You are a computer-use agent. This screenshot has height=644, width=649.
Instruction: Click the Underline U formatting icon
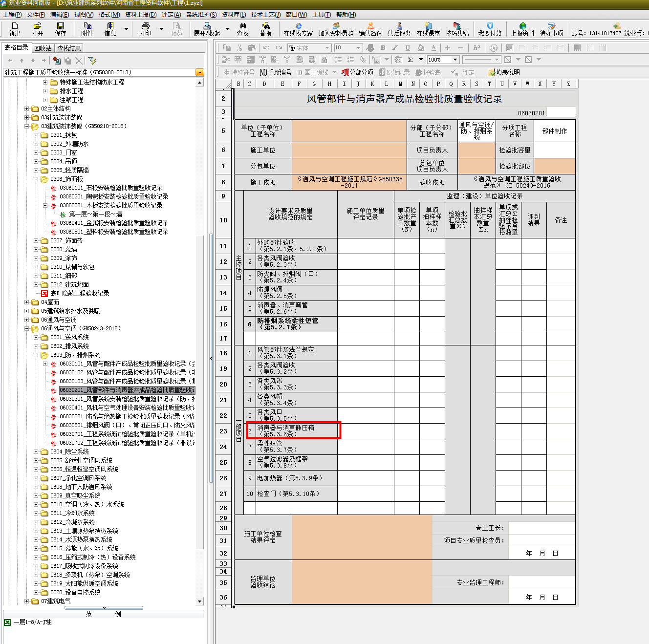(x=408, y=47)
